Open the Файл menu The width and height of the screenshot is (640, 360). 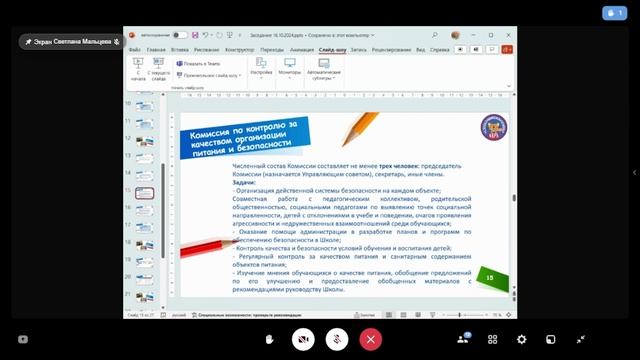click(x=135, y=50)
